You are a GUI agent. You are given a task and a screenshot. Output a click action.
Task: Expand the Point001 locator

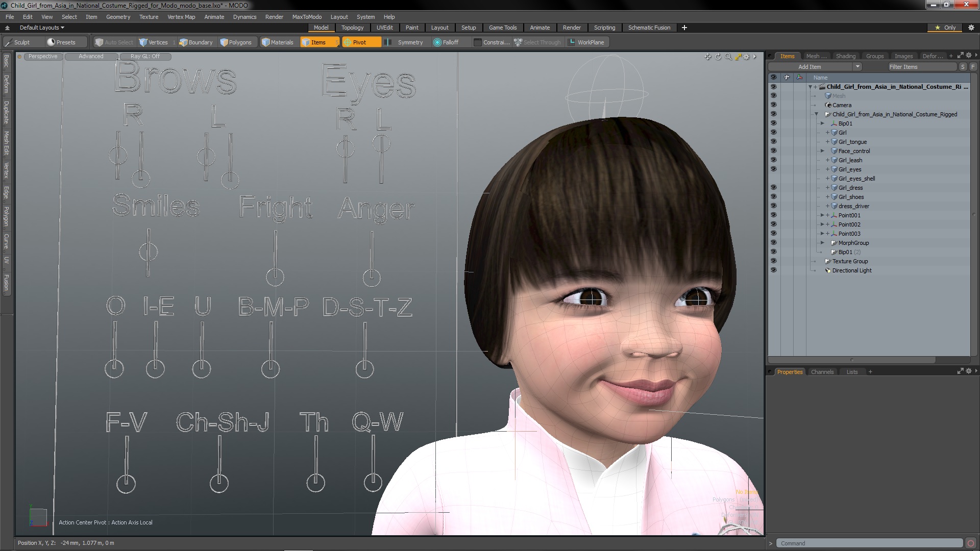coord(822,215)
